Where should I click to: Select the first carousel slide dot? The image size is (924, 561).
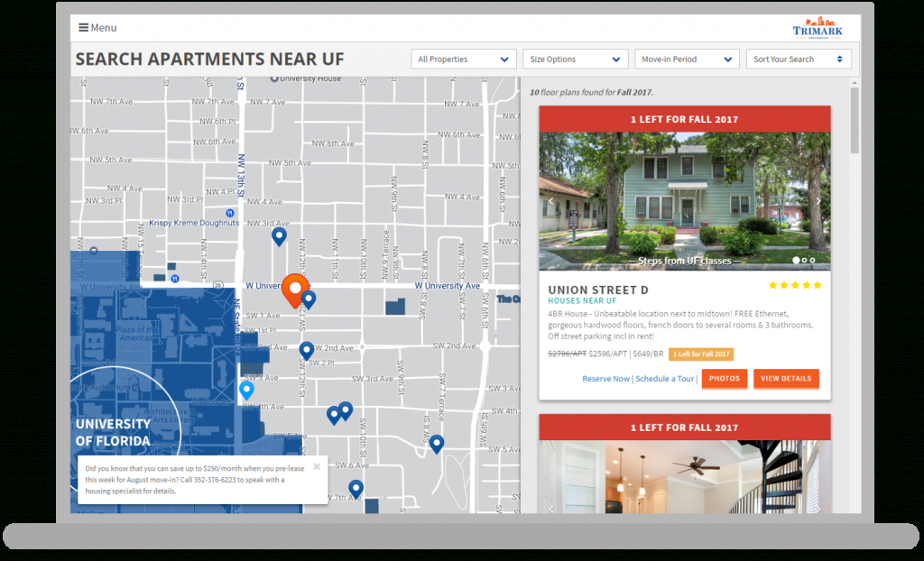pos(796,261)
